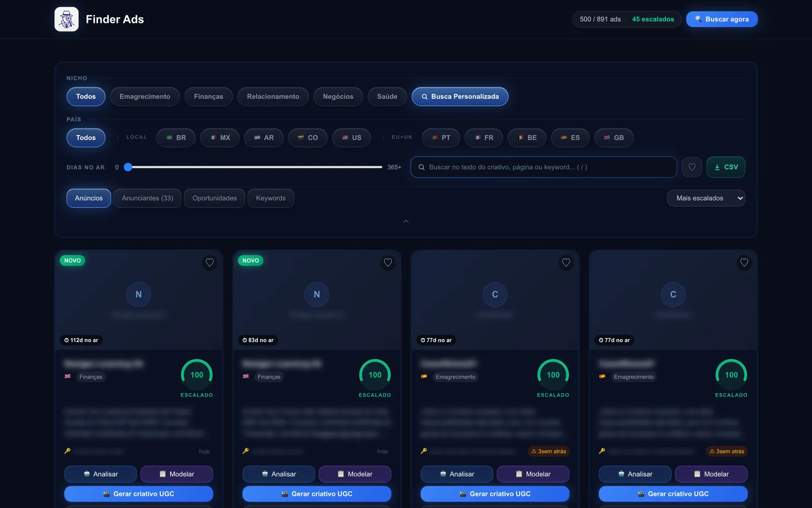
Task: Click the 3sem atrás warning on fourth card
Action: pyautogui.click(x=727, y=451)
